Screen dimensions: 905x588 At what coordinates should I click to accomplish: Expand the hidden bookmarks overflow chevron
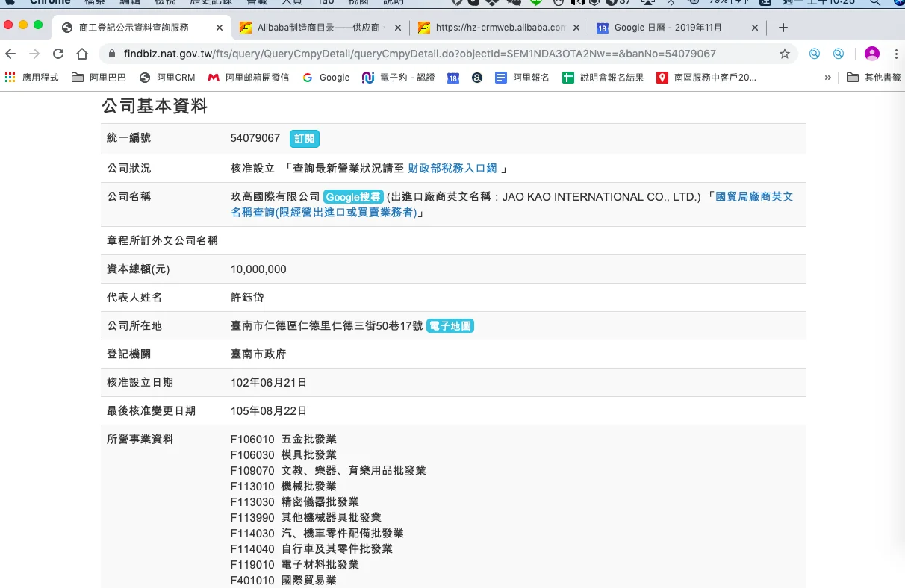[827, 77]
